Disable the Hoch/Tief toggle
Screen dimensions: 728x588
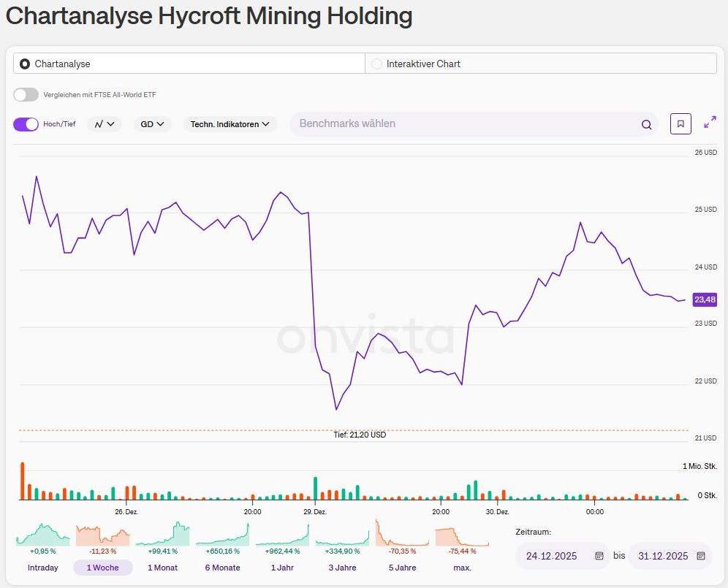(26, 124)
